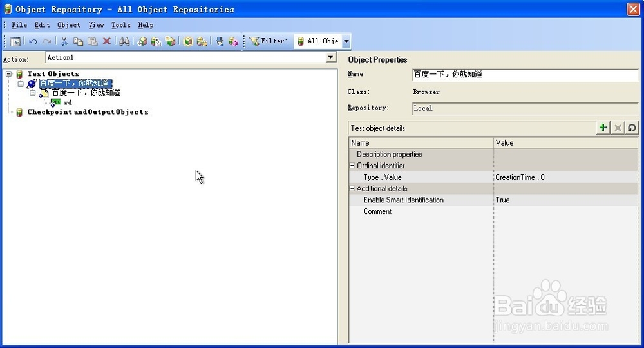Image resolution: width=644 pixels, height=348 pixels.
Task: Open the View menu
Action: (96, 25)
